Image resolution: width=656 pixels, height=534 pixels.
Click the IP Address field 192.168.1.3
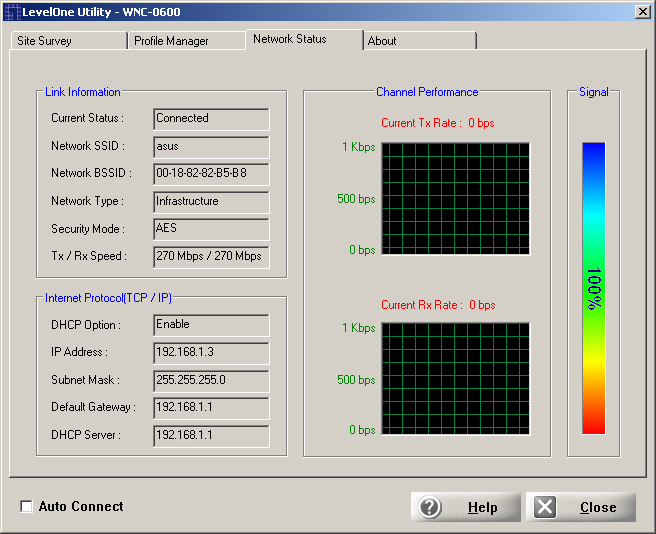pos(211,353)
